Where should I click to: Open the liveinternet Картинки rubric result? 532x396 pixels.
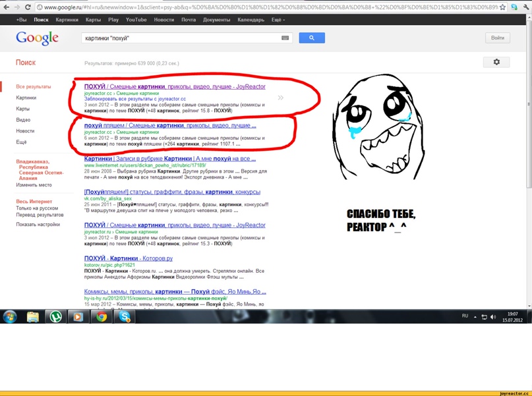tap(170, 159)
